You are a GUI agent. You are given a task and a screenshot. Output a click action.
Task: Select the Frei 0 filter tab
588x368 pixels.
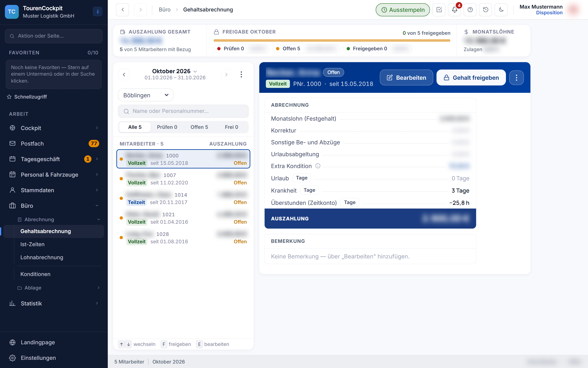point(231,127)
